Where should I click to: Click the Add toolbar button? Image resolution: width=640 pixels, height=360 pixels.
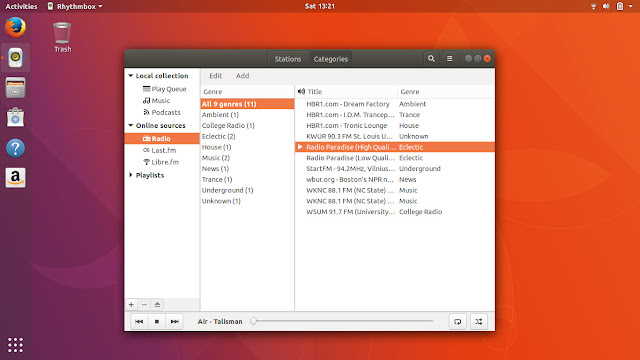click(x=242, y=76)
